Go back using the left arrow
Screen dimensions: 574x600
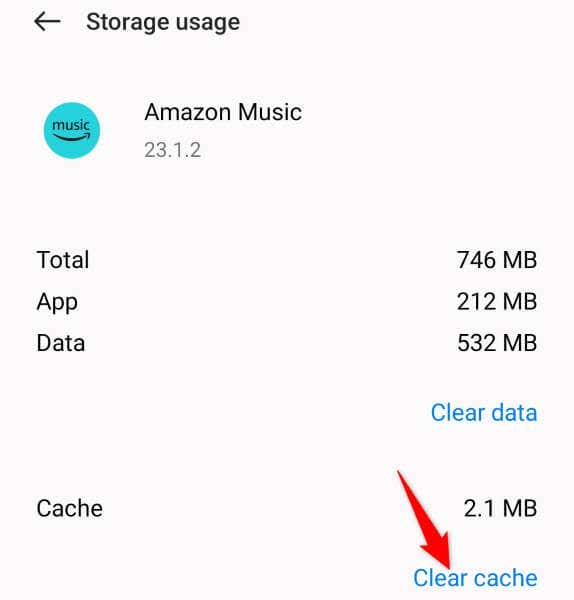coord(47,21)
